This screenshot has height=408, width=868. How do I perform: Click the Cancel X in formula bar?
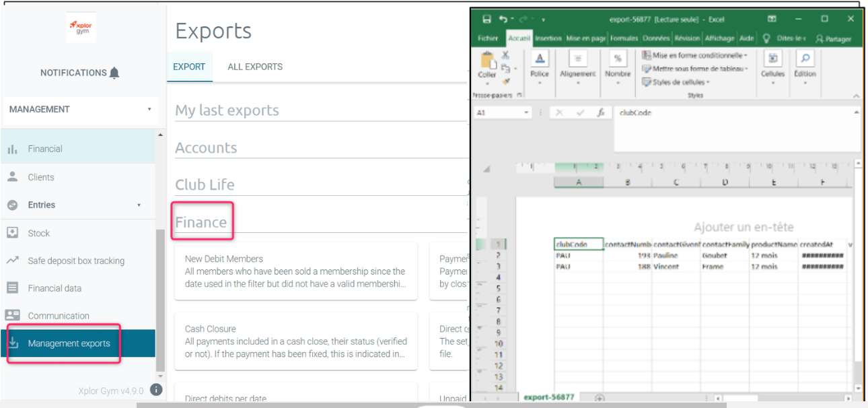[x=559, y=113]
